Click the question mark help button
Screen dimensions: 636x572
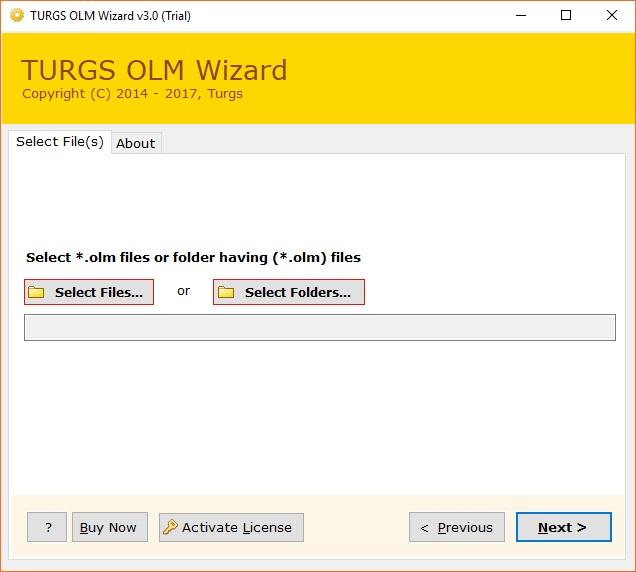coord(47,527)
